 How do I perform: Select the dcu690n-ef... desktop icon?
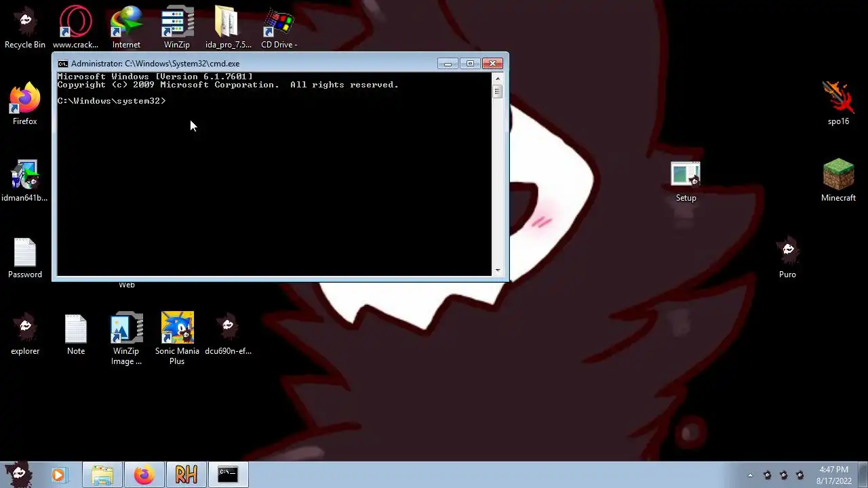[228, 334]
